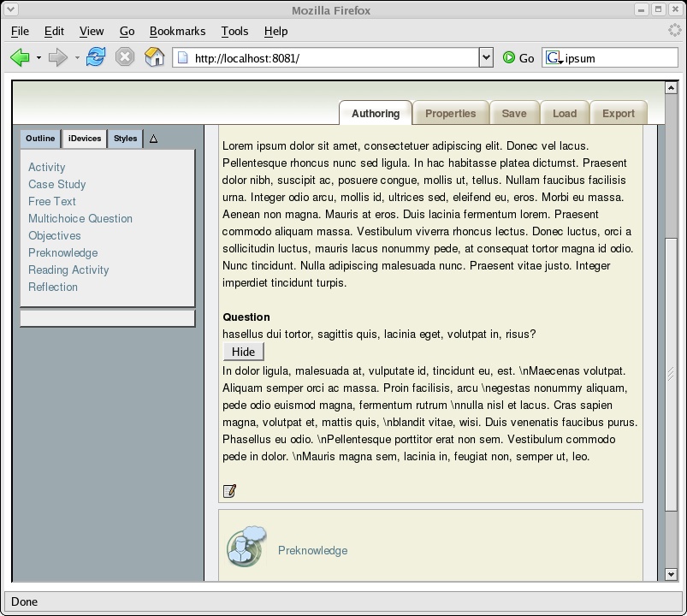Click the page scrollbar up arrow
The width and height of the screenshot is (687, 616).
point(671,87)
